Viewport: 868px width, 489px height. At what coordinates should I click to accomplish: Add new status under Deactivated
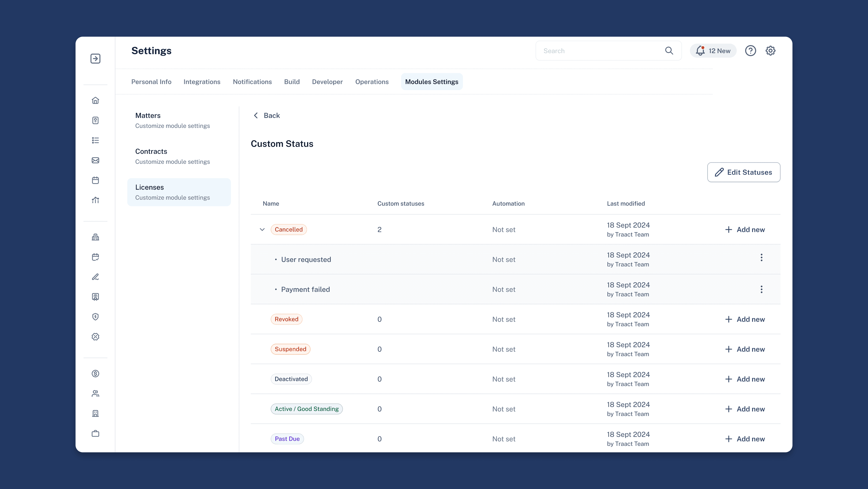click(745, 379)
